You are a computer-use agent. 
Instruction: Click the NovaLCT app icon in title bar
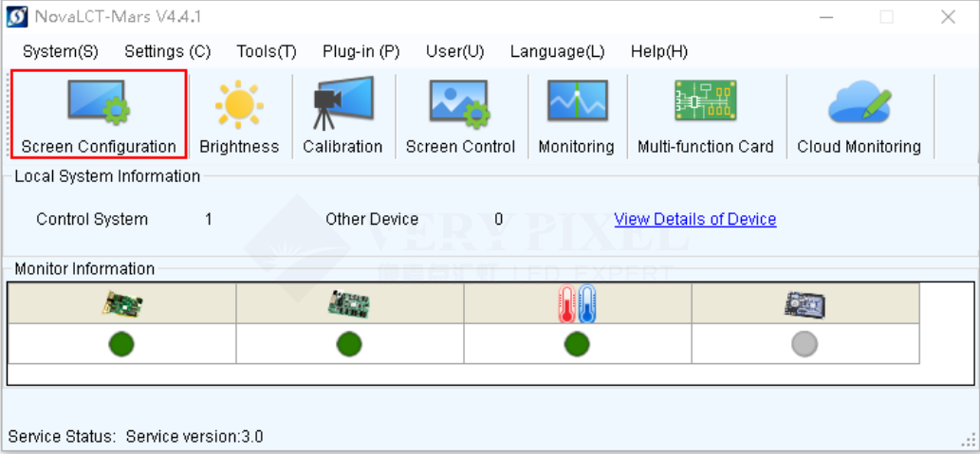click(x=17, y=17)
